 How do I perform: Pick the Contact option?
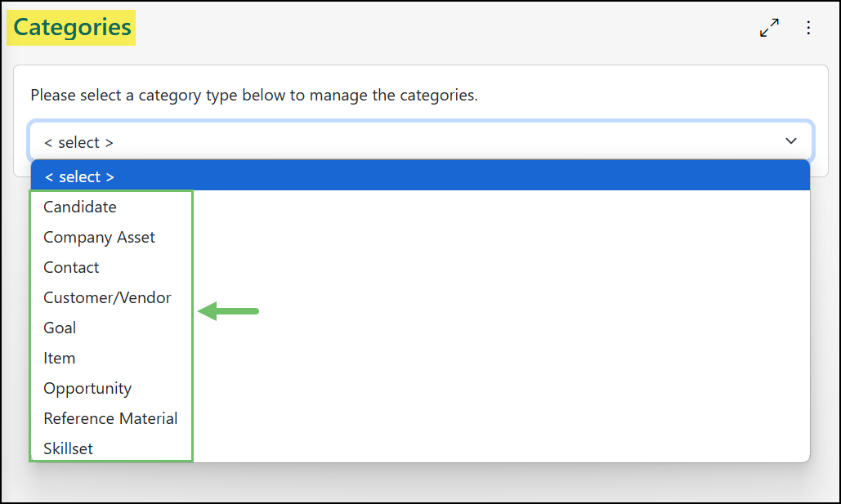420,267
